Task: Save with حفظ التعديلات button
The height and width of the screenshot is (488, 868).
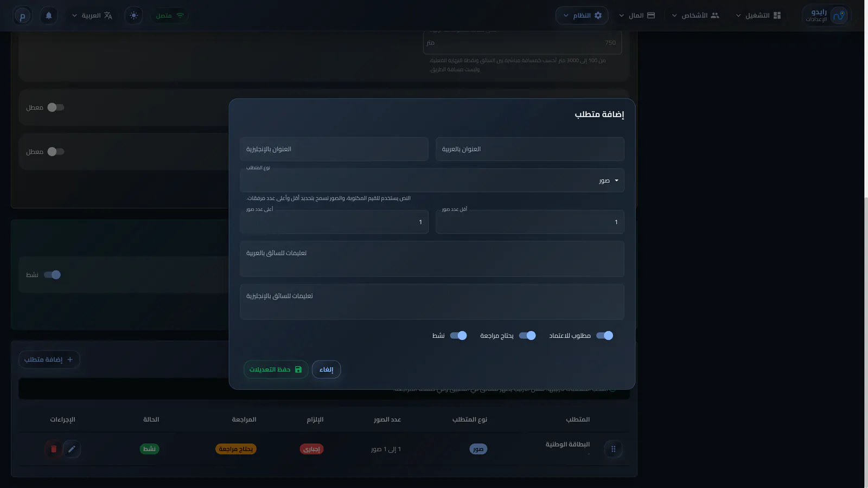Action: pos(276,370)
